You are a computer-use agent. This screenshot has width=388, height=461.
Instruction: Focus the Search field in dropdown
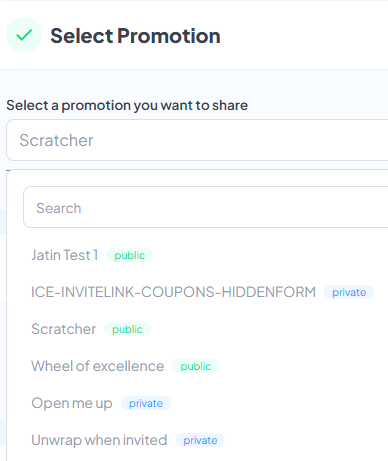pos(206,207)
